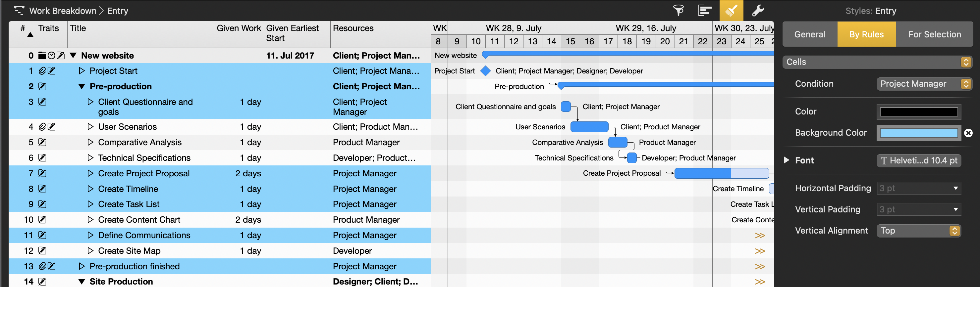This screenshot has height=309, width=980.
Task: Remove the Background Color with the X button
Action: coord(968,133)
